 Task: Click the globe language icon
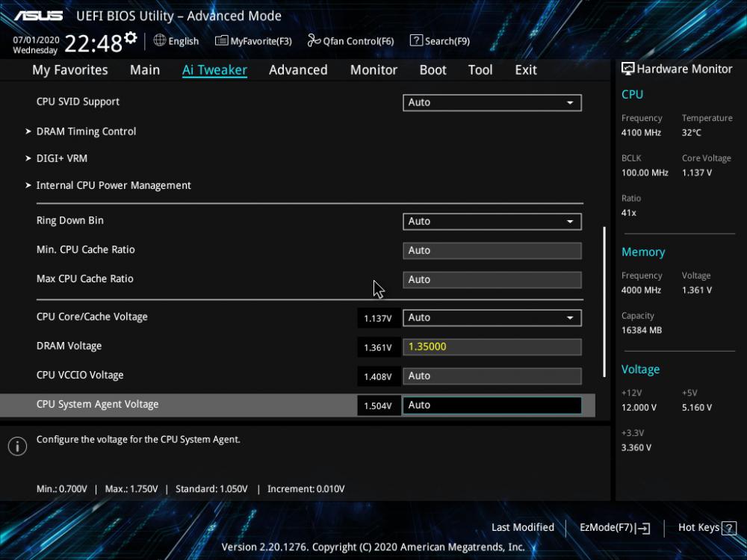pyautogui.click(x=160, y=40)
